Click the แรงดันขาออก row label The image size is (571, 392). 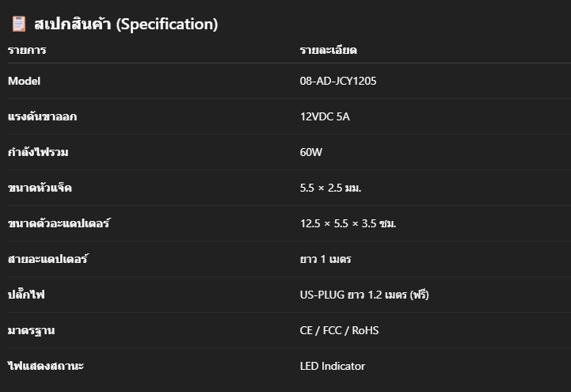pyautogui.click(x=42, y=116)
